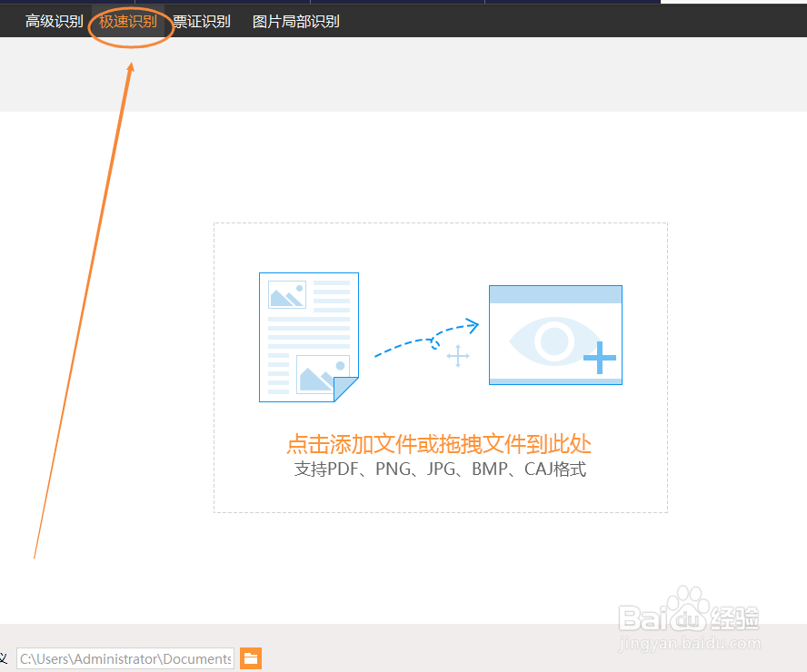The image size is (807, 672).
Task: Switch to the 高级识别 tab
Action: pos(53,20)
